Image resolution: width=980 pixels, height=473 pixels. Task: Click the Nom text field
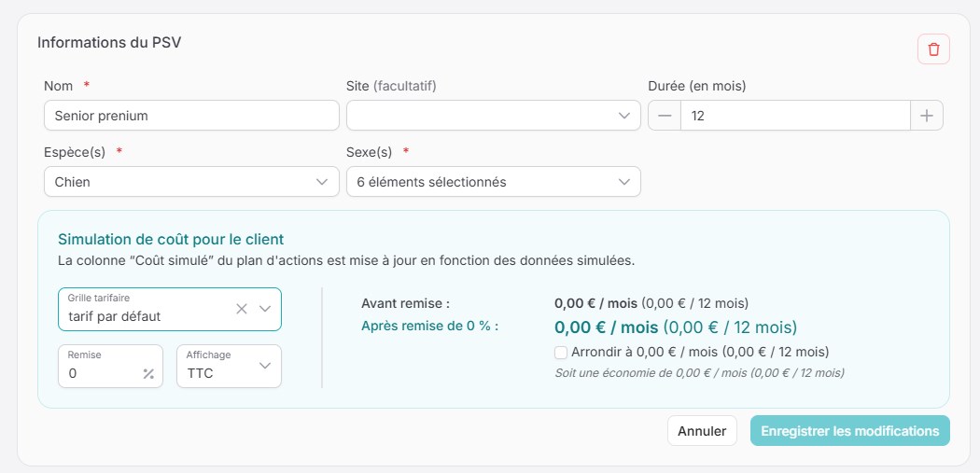point(191,116)
